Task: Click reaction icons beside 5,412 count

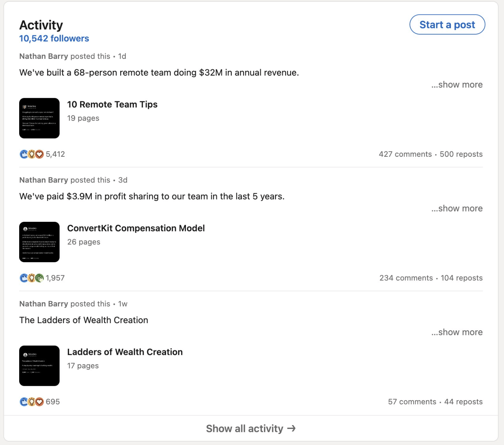Action: point(32,154)
